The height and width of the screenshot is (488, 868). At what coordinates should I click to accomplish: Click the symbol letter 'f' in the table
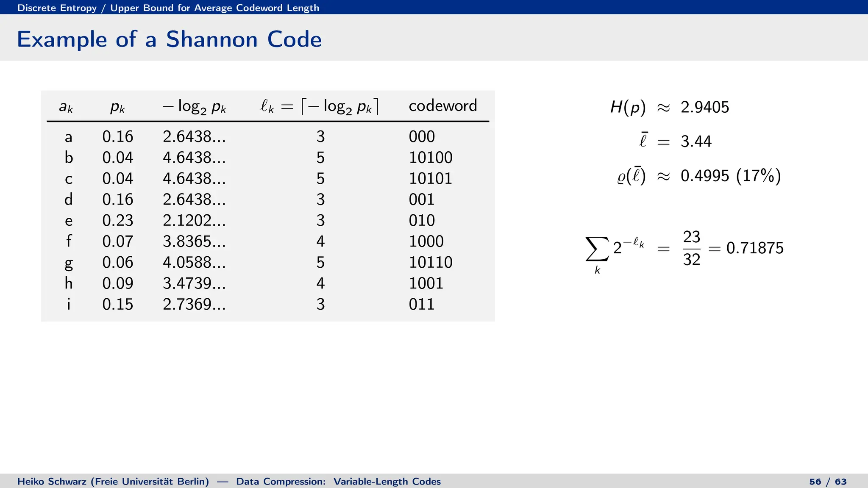pos(69,241)
